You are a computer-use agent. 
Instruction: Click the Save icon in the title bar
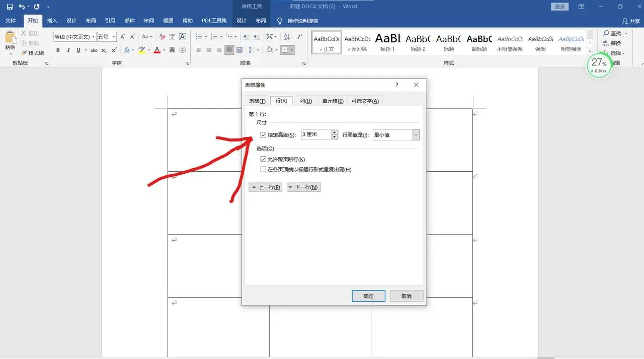[x=10, y=7]
